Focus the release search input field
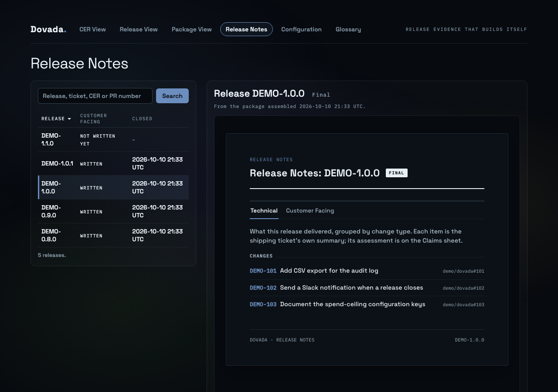The width and height of the screenshot is (558, 392). (95, 96)
